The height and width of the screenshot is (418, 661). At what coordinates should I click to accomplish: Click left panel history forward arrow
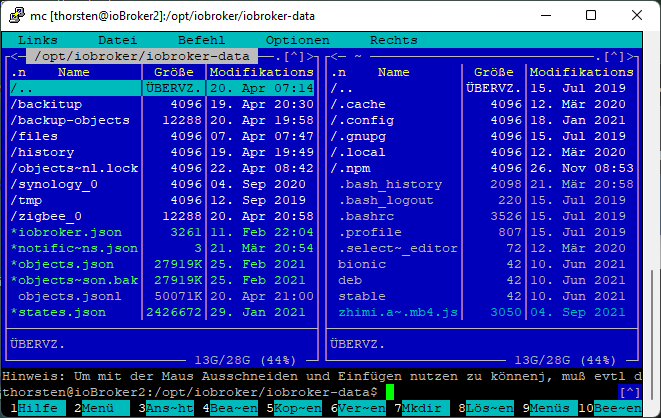311,56
